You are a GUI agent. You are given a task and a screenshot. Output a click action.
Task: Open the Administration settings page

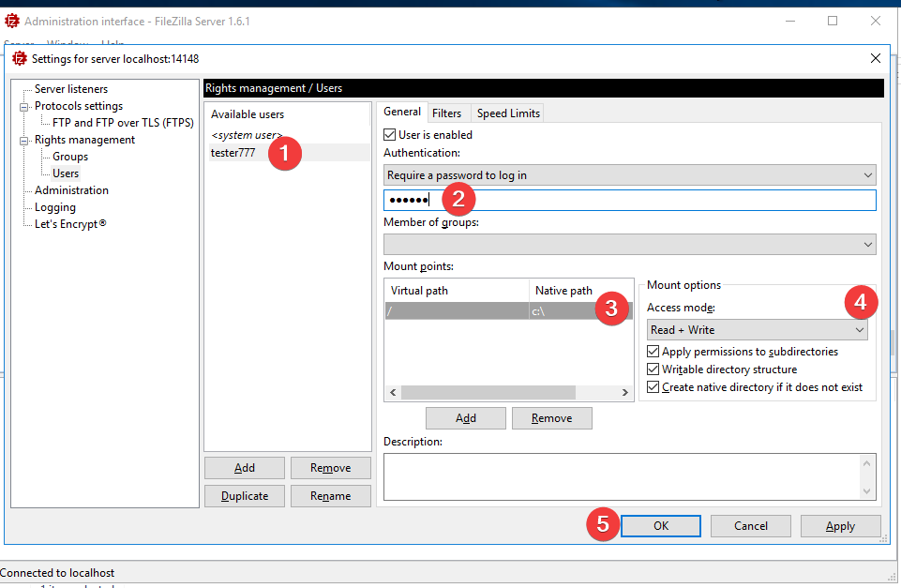pos(71,190)
